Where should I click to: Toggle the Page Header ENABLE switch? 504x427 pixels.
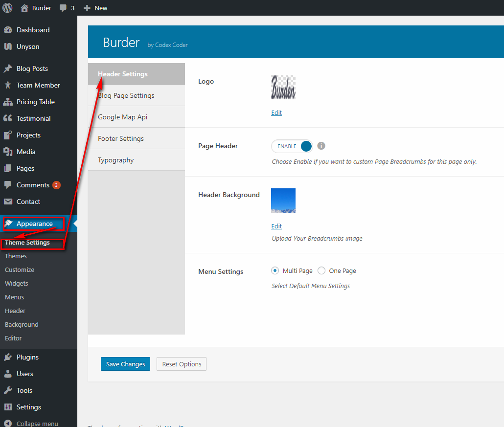pos(292,146)
